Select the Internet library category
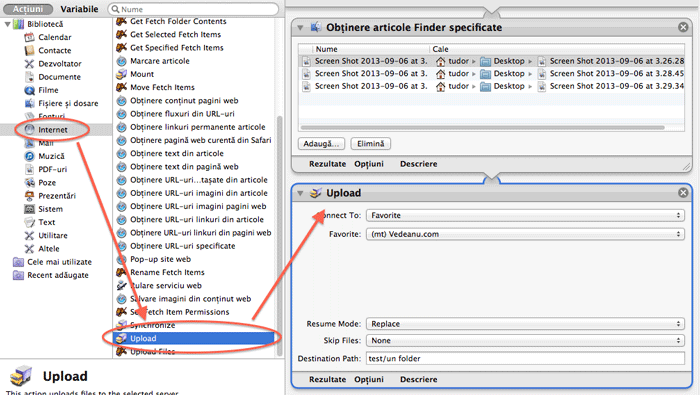 [56, 130]
